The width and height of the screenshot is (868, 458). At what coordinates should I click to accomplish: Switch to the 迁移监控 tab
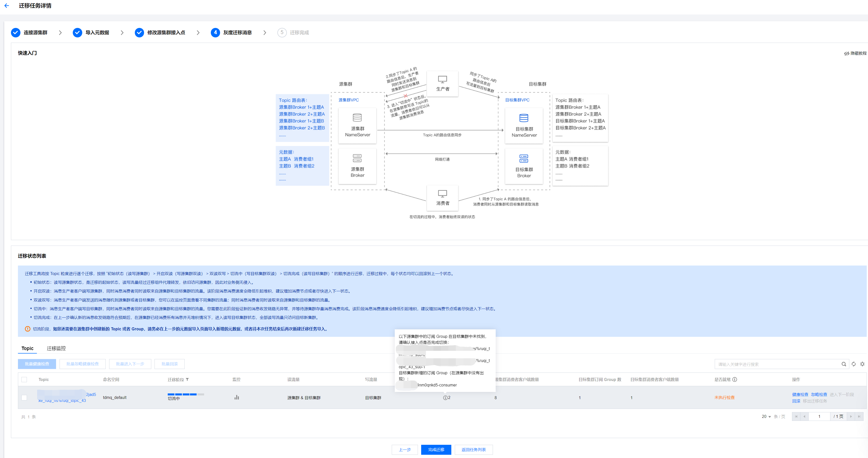56,348
